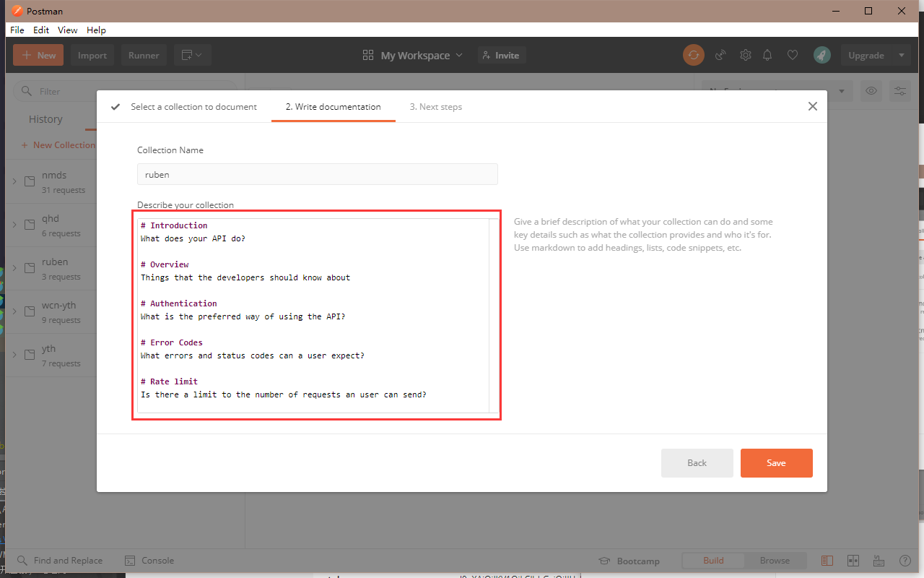Image resolution: width=924 pixels, height=578 pixels.
Task: Open manage environments sliders icon
Action: pyautogui.click(x=901, y=91)
